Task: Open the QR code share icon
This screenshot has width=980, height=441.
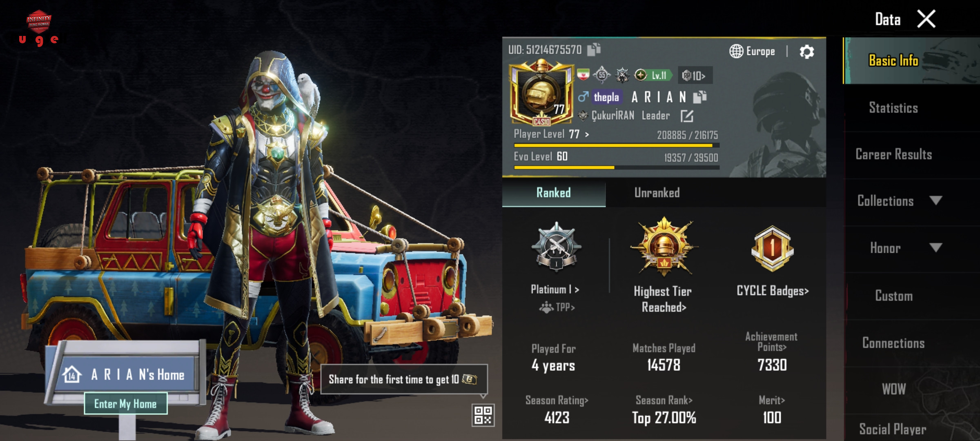Action: click(x=483, y=415)
